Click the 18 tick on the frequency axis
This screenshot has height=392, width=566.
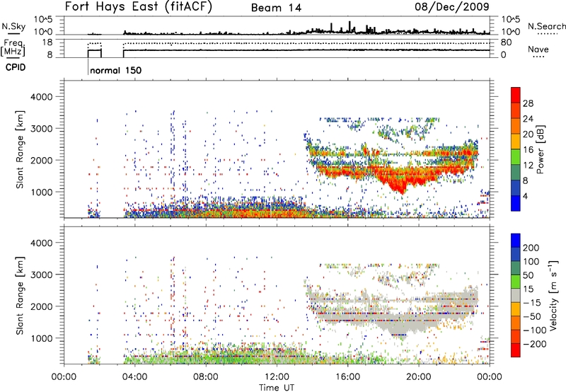coord(47,42)
